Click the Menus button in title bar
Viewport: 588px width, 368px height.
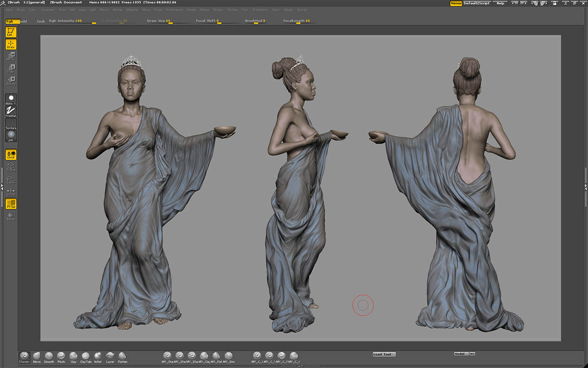(456, 3)
